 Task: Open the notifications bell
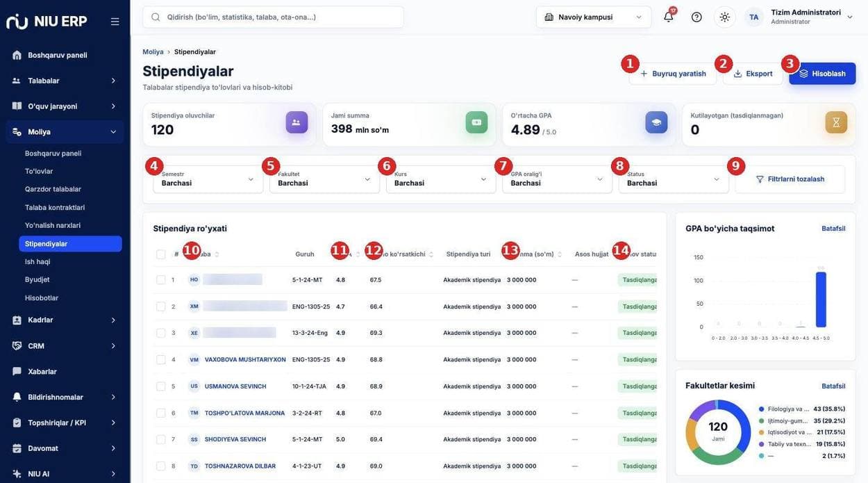pyautogui.click(x=669, y=17)
